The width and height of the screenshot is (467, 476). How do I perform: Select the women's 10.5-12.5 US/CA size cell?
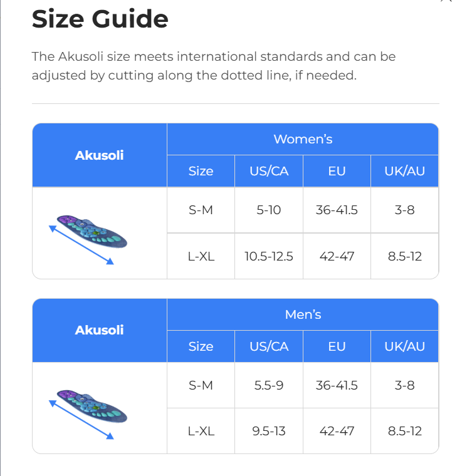(x=269, y=256)
